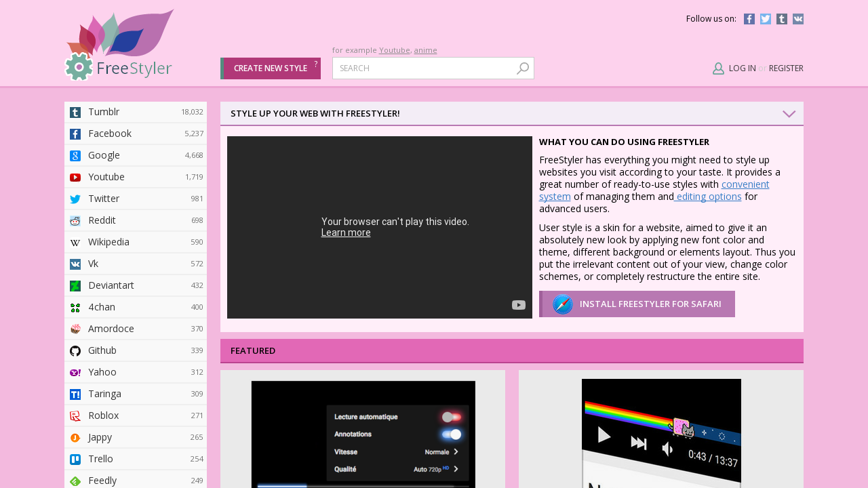Viewport: 868px width, 488px height.
Task: Click the Search input field
Action: pos(433,68)
